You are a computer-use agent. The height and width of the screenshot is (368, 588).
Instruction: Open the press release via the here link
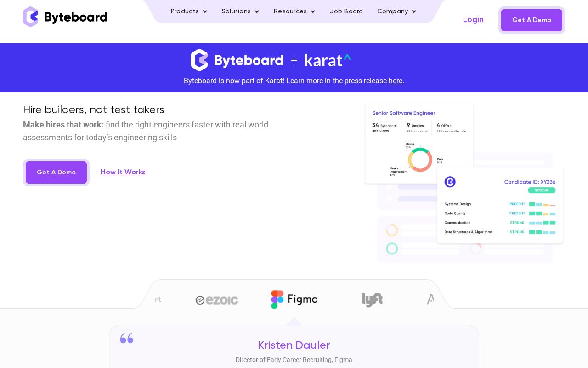point(396,81)
